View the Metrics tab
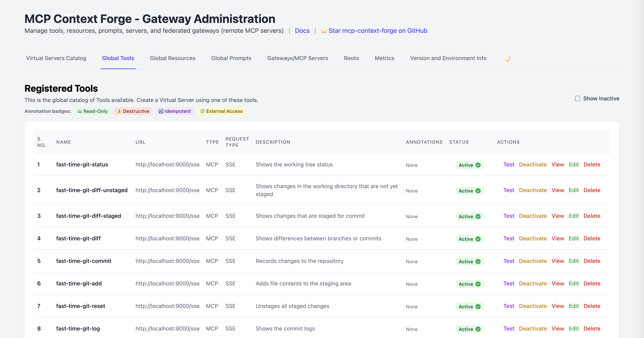 click(x=385, y=58)
